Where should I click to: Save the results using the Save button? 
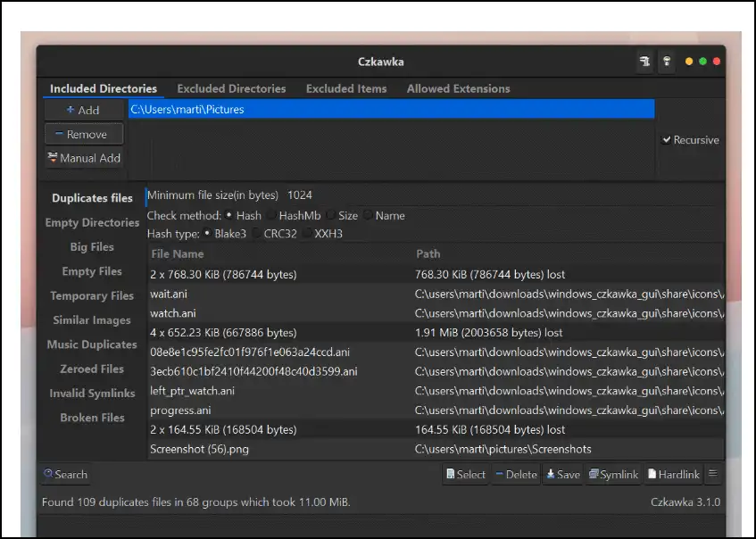tap(563, 475)
